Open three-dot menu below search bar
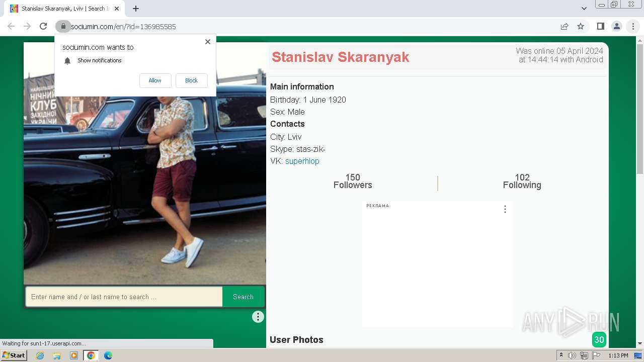 258,317
